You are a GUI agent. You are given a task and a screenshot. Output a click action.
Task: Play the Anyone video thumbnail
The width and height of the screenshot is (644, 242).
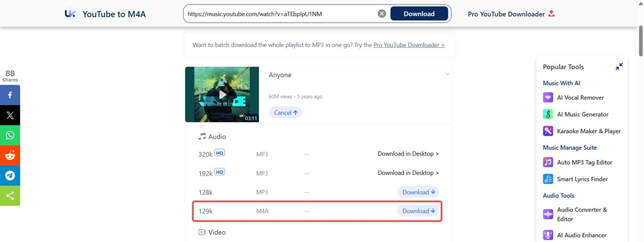coord(222,95)
